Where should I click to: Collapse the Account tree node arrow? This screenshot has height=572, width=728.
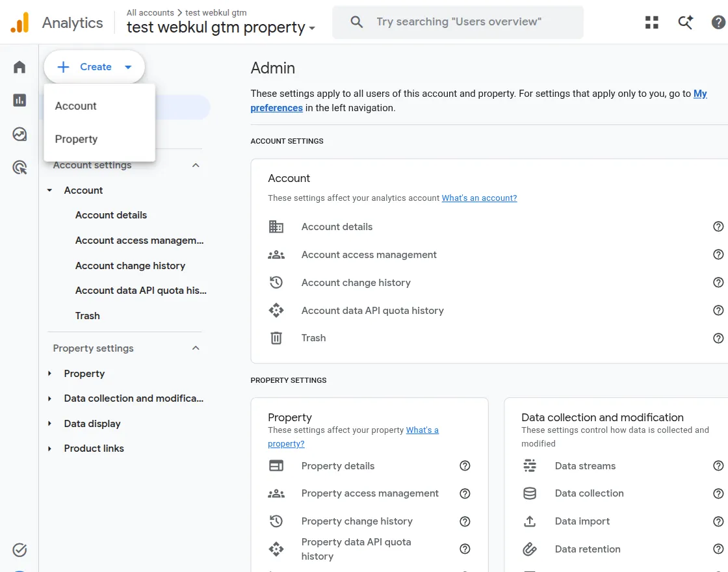[x=49, y=190]
